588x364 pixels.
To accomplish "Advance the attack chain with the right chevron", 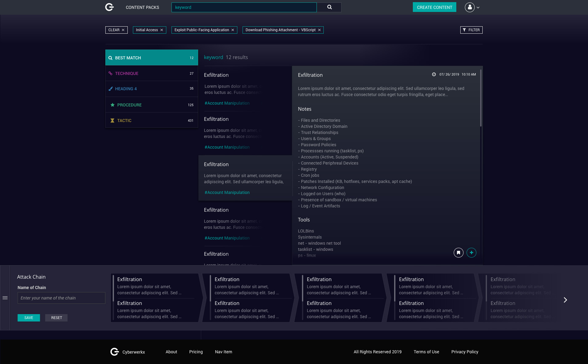I will click(x=565, y=300).
